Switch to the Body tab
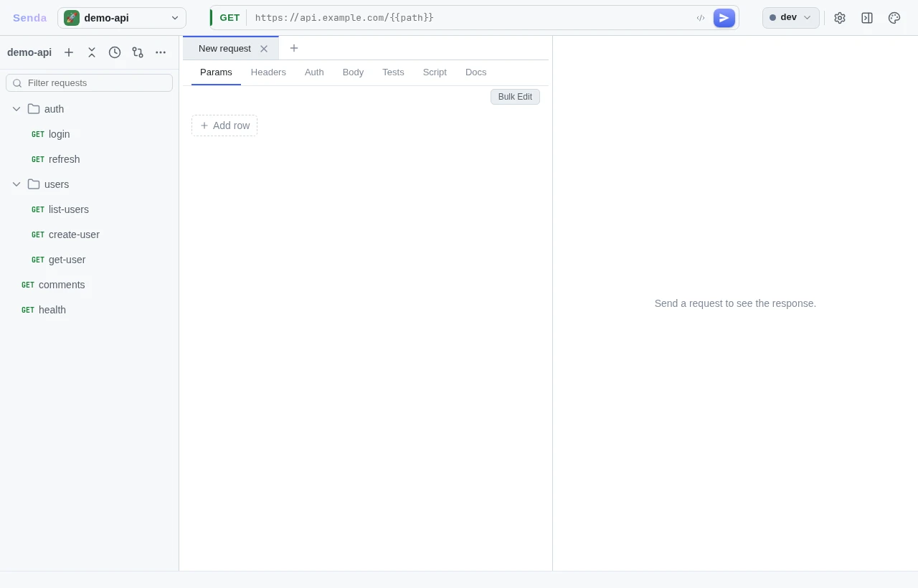918x588 pixels. pos(353,72)
